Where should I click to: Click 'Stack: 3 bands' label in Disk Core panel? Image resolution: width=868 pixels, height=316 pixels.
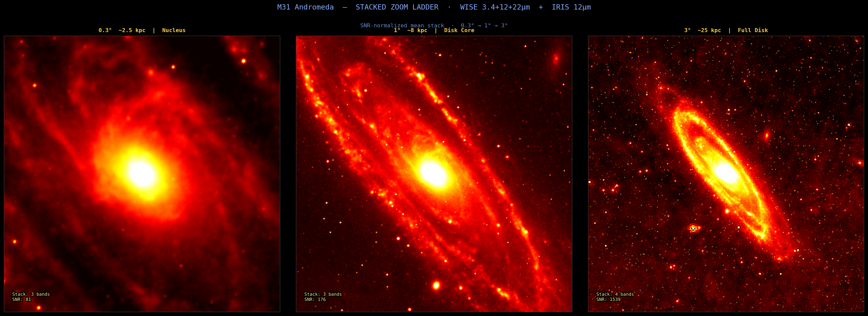tap(323, 294)
